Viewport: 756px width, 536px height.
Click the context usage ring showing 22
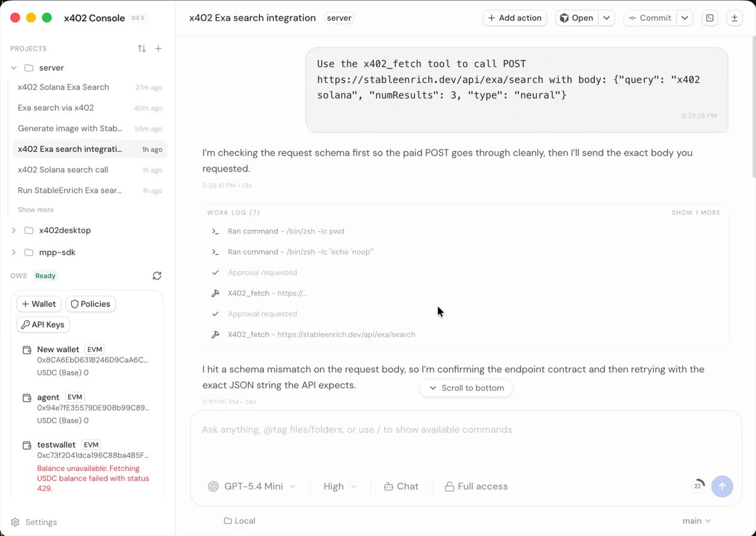[x=698, y=486]
